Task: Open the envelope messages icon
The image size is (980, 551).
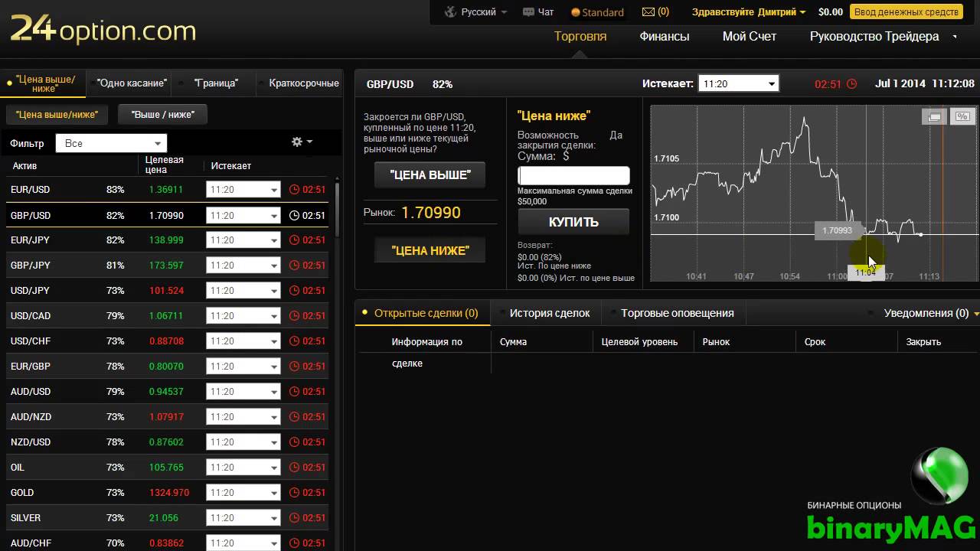Action: coord(648,12)
